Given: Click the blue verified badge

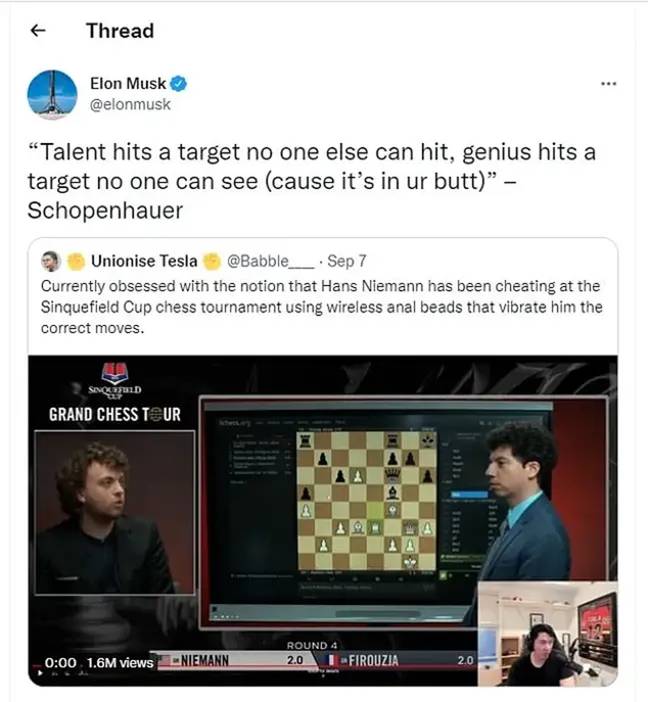Looking at the screenshot, I should (179, 84).
